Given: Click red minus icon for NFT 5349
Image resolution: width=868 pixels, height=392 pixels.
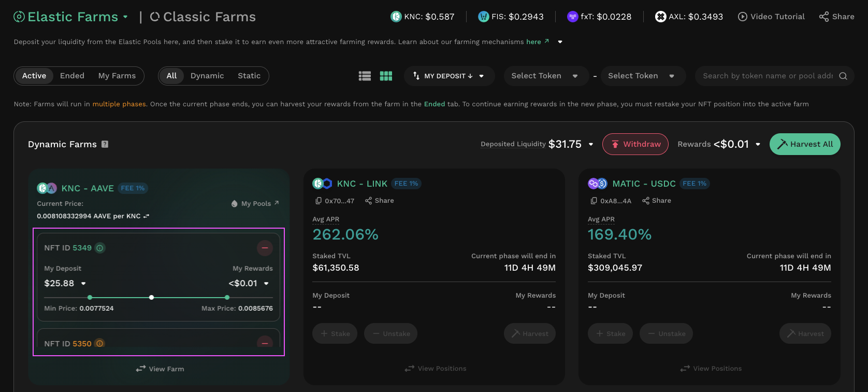Looking at the screenshot, I should pos(265,248).
